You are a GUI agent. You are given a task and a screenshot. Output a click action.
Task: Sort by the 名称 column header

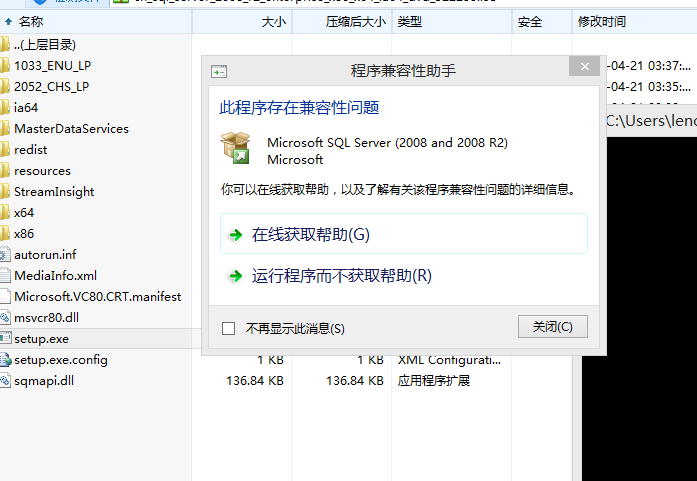31,21
